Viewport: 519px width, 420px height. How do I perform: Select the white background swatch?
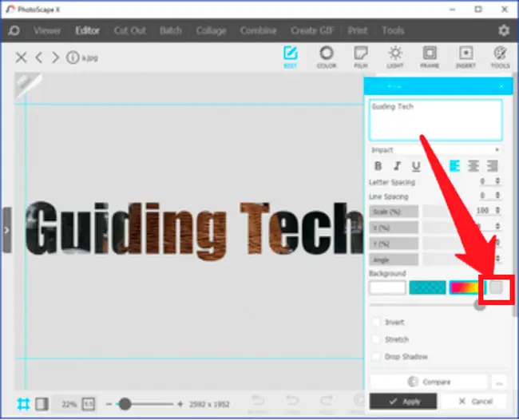(387, 287)
